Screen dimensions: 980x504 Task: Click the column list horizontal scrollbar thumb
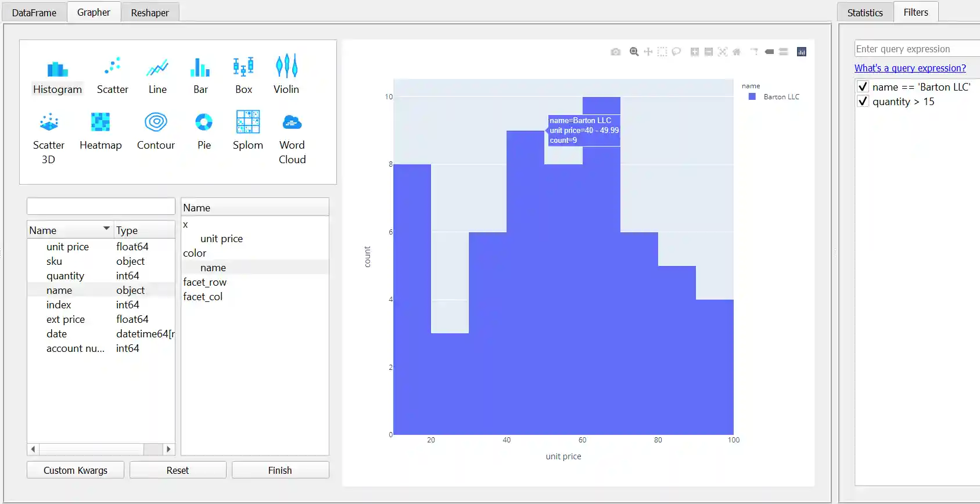point(91,449)
